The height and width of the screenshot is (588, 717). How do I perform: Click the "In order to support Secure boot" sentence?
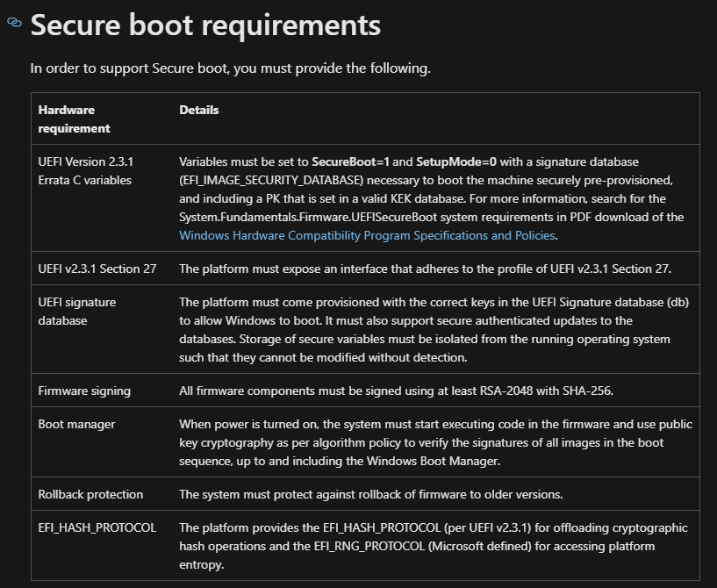click(x=231, y=68)
